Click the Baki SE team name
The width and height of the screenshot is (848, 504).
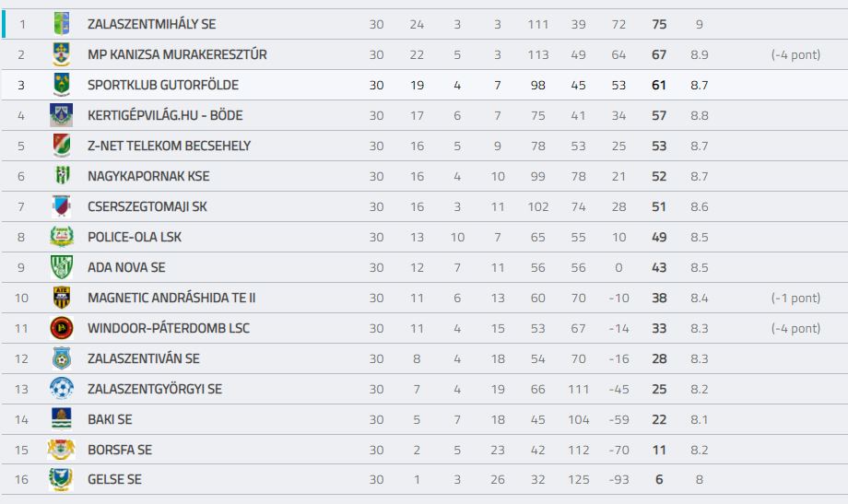pos(110,419)
